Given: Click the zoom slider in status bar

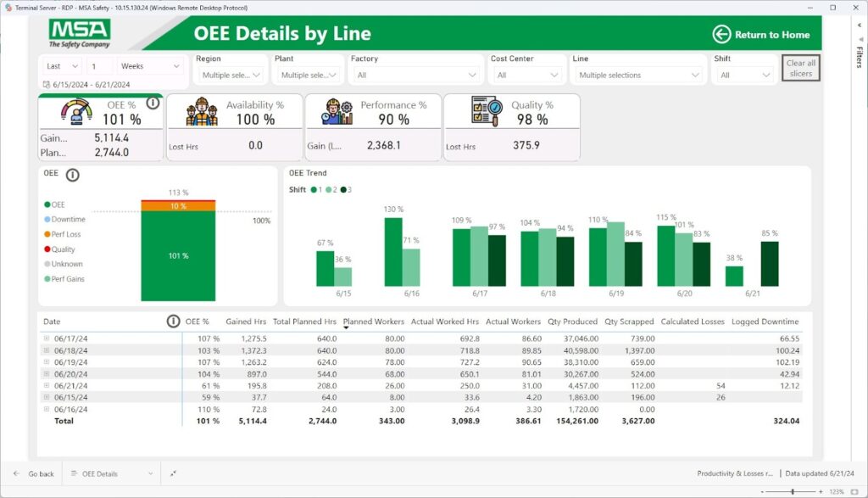Looking at the screenshot, I should point(793,492).
